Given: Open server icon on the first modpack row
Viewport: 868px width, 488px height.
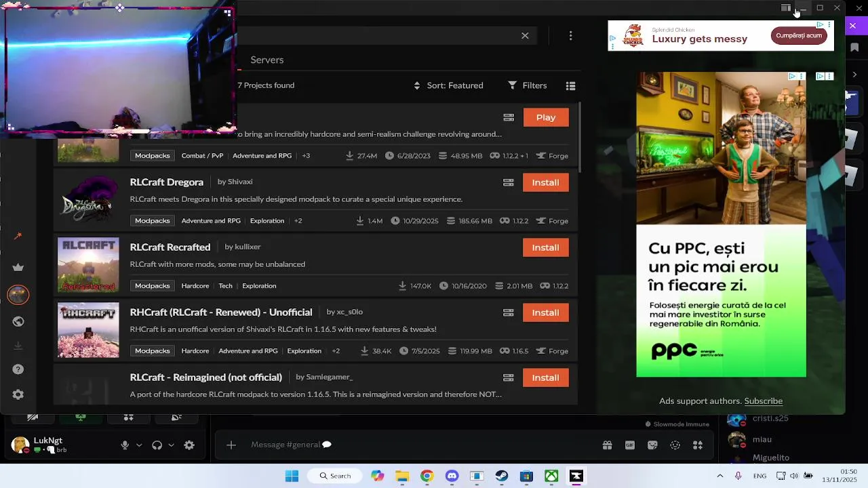Looking at the screenshot, I should tap(509, 117).
